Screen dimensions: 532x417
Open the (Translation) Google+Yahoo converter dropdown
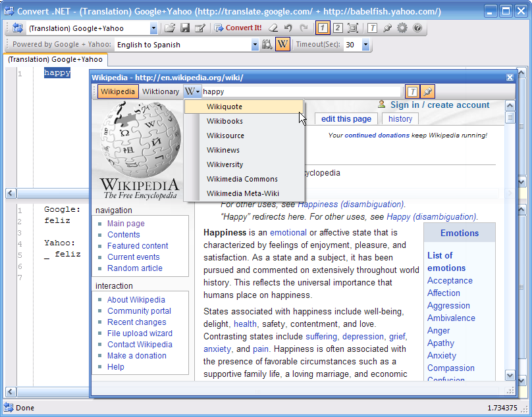[x=153, y=28]
